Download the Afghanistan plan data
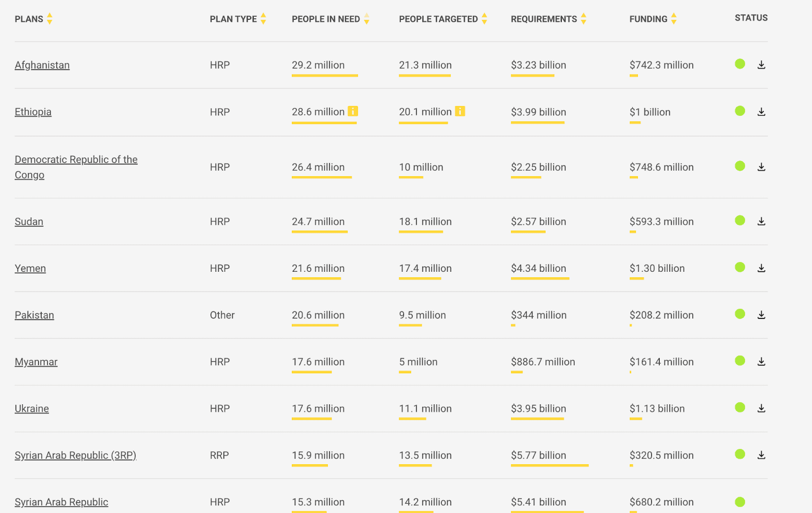812x513 pixels. [761, 65]
